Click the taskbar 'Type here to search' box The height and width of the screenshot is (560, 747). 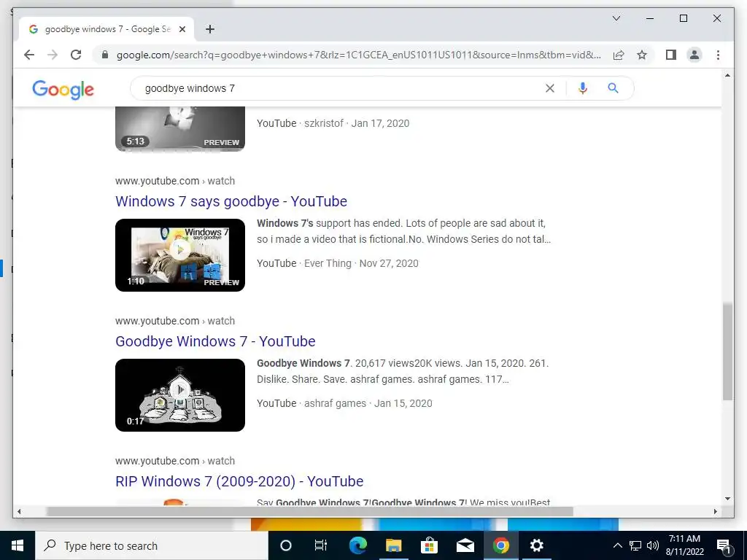[x=152, y=545]
